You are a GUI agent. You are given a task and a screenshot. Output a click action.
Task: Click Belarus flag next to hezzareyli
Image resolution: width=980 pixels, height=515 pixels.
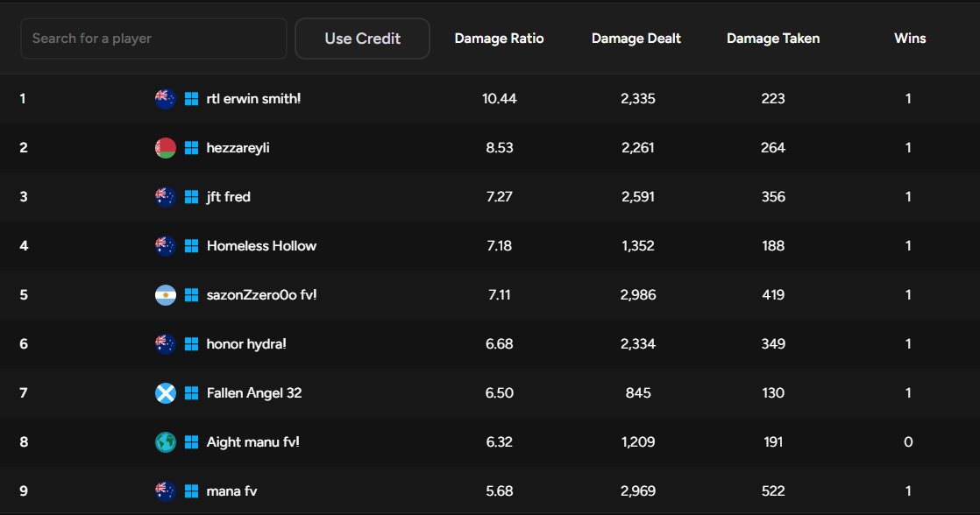(x=165, y=148)
